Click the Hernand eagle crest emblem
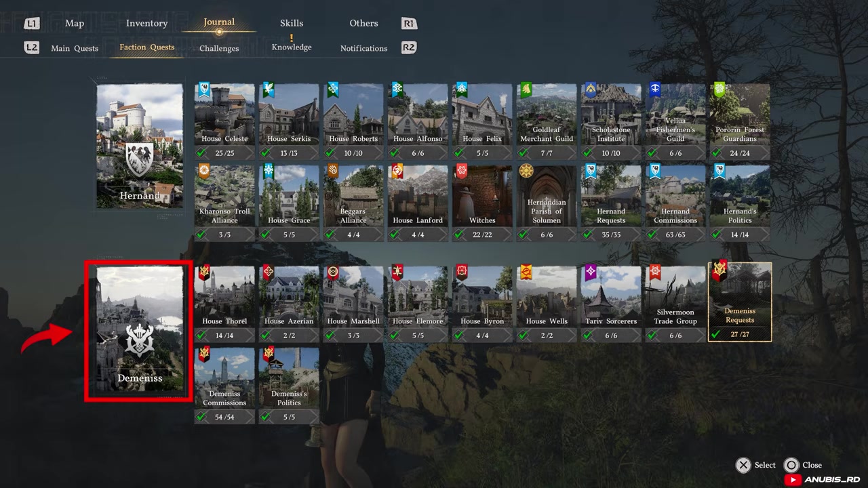 pos(139,160)
